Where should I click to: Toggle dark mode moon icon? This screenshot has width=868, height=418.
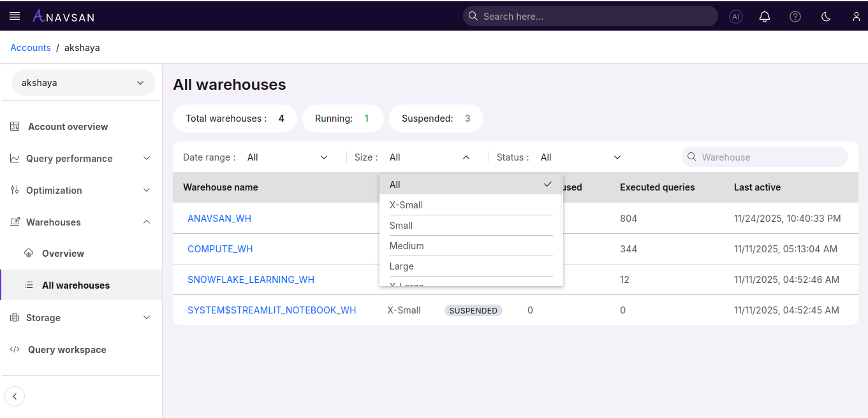coord(826,17)
